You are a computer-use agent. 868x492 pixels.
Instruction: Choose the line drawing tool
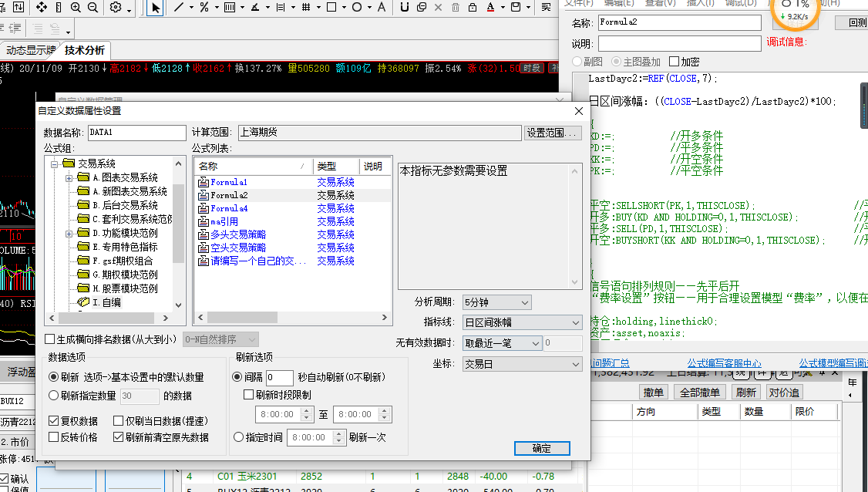coord(179,7)
